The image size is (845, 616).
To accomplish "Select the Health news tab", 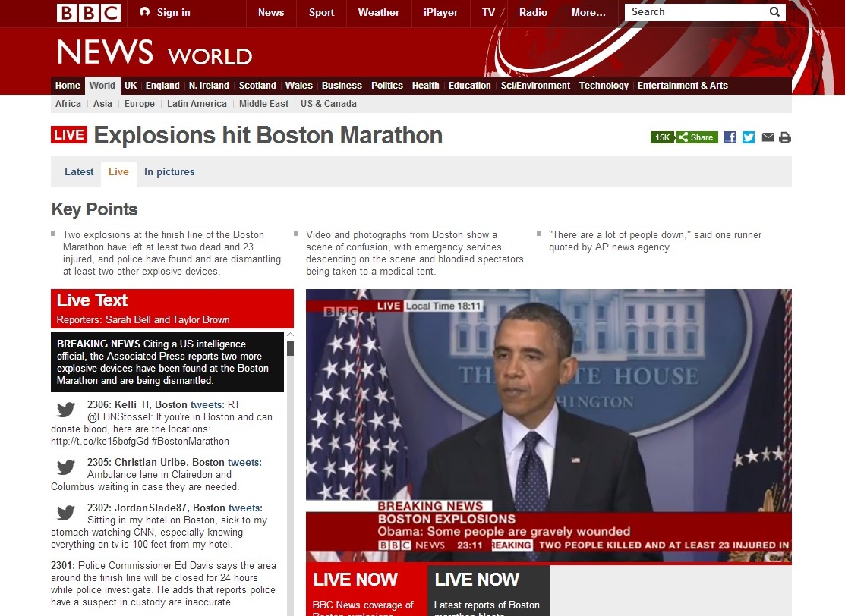I will tap(426, 86).
